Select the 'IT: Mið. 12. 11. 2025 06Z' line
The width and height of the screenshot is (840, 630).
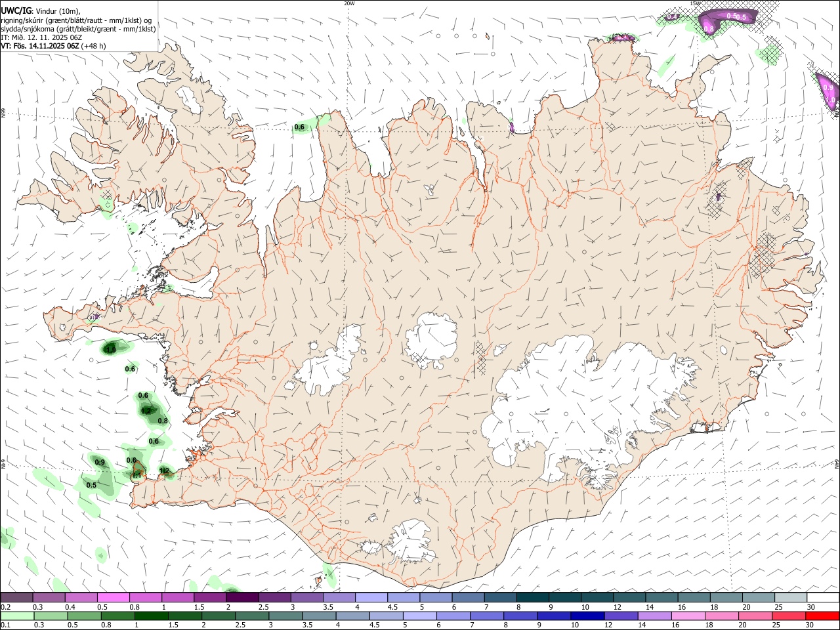point(40,37)
